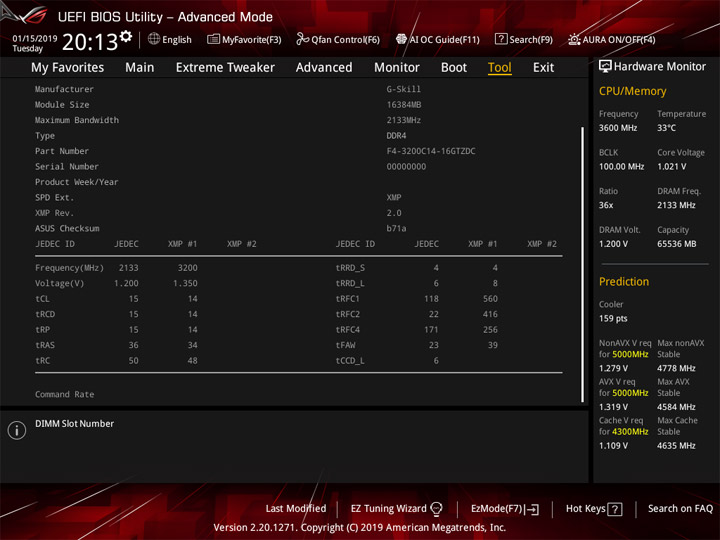Viewport: 720px width, 540px height.
Task: Click the SPD info vertical scrollbar
Action: [583, 264]
